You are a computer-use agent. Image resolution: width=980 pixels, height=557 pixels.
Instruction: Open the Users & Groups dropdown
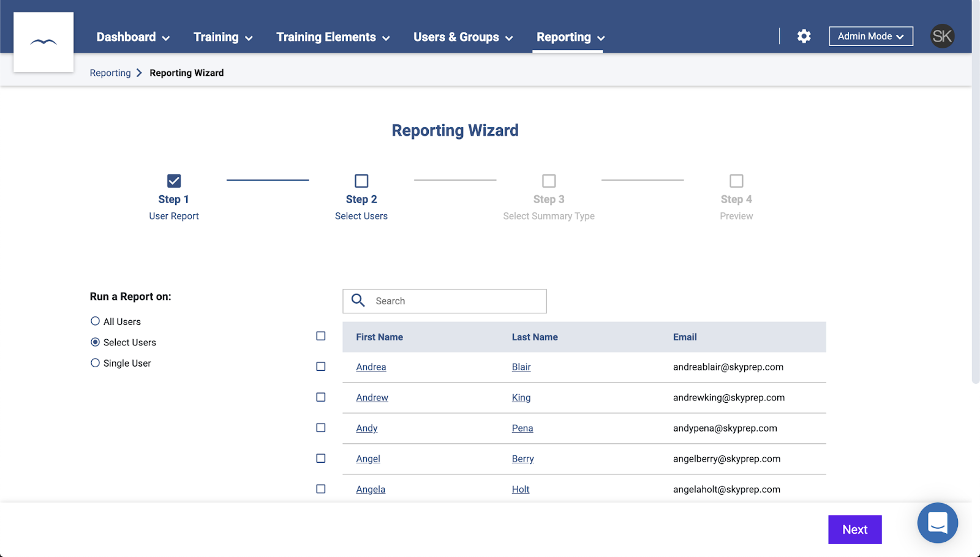[x=462, y=37]
